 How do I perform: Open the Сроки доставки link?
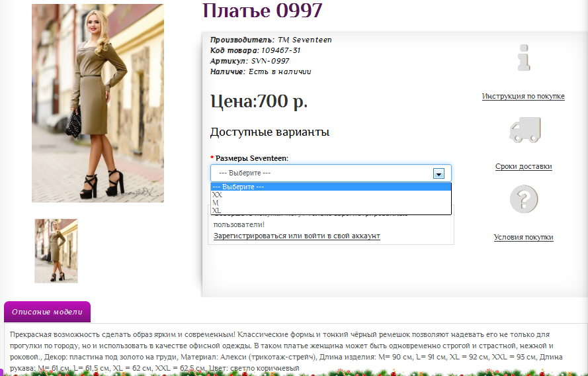523,166
